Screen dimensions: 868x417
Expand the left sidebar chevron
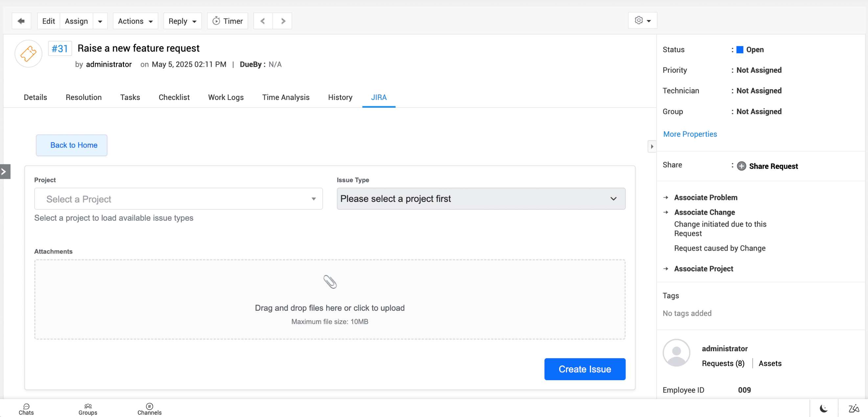5,171
